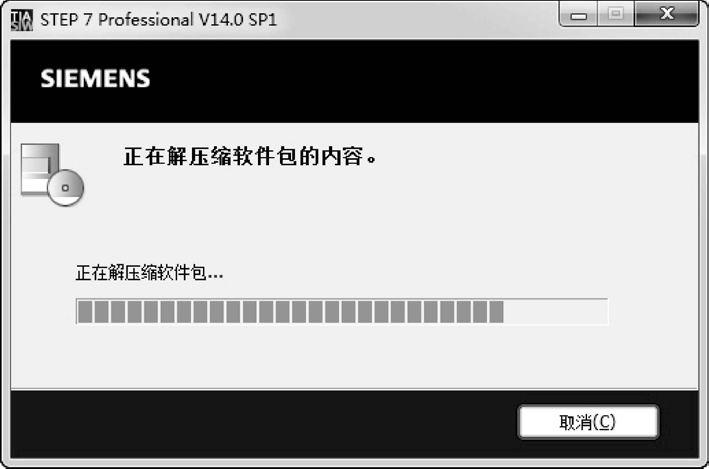Click the empty title bar area
Screen dimensions: 709x469
point(416,19)
